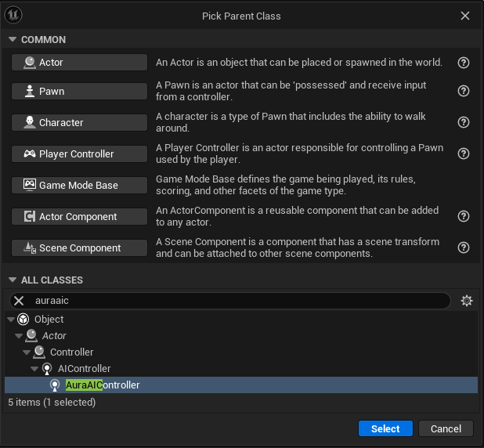Image resolution: width=484 pixels, height=448 pixels.
Task: Cancel the Pick Parent Class dialog
Action: 446,428
